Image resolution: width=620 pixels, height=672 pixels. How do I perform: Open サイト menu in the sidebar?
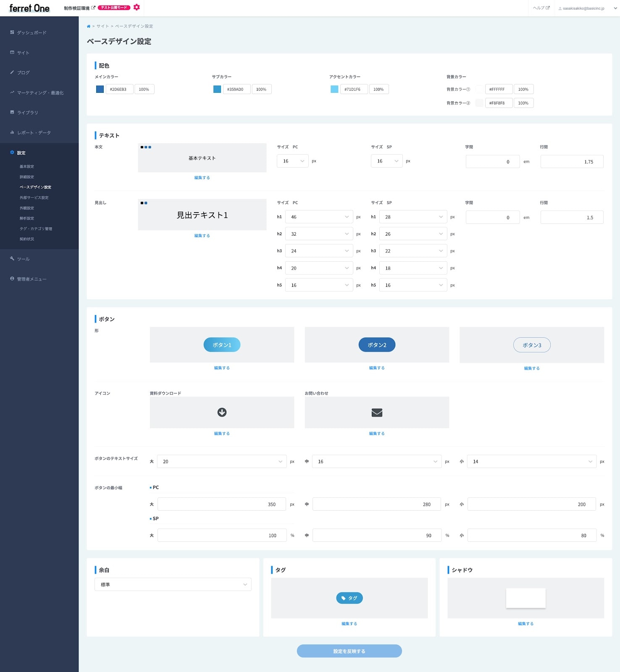point(23,53)
